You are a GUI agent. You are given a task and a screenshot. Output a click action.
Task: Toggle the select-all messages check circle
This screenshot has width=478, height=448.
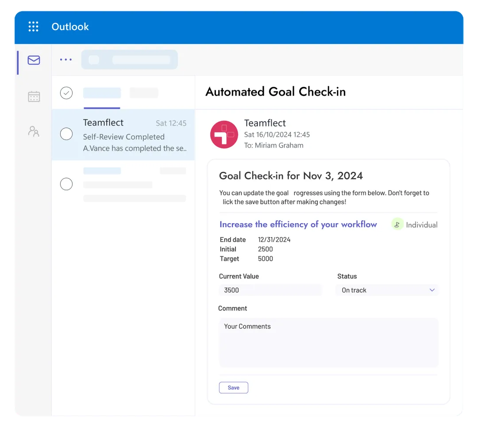[66, 93]
